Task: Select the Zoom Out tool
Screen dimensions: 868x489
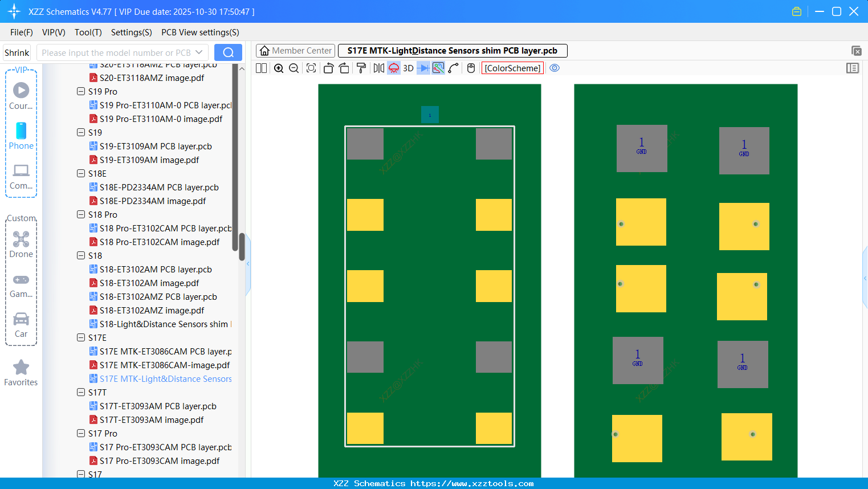Action: (294, 68)
